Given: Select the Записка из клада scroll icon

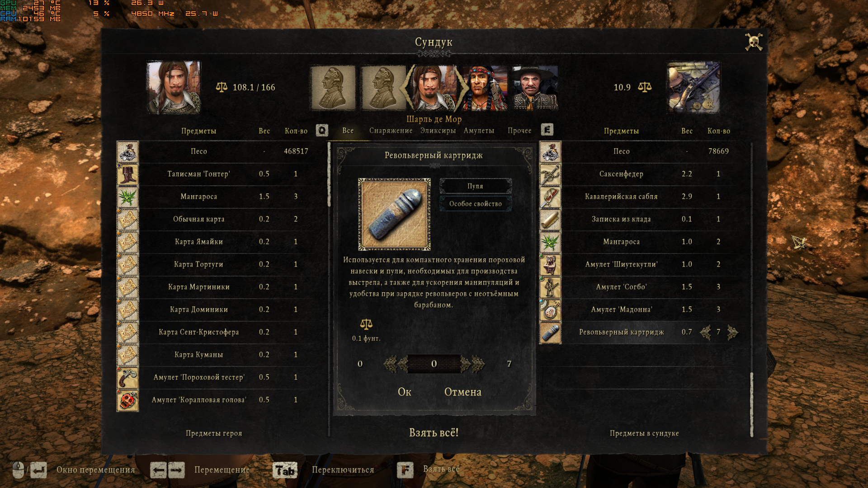Looking at the screenshot, I should point(550,220).
